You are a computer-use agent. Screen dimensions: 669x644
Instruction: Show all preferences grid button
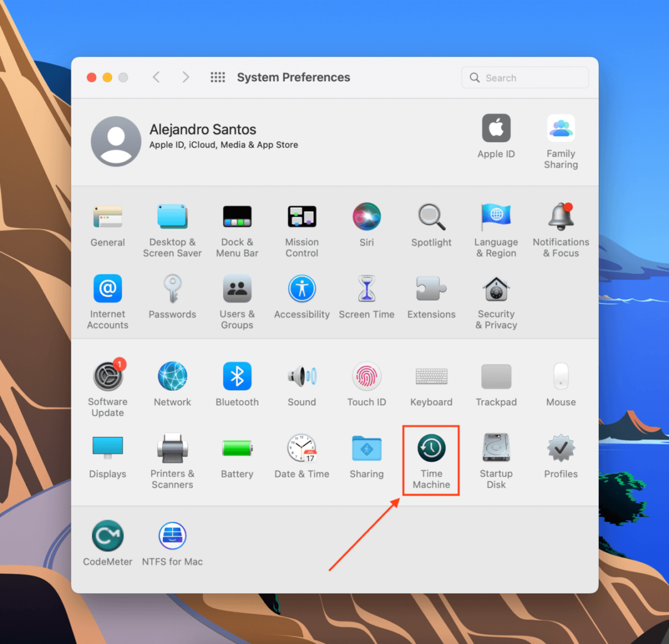click(217, 77)
